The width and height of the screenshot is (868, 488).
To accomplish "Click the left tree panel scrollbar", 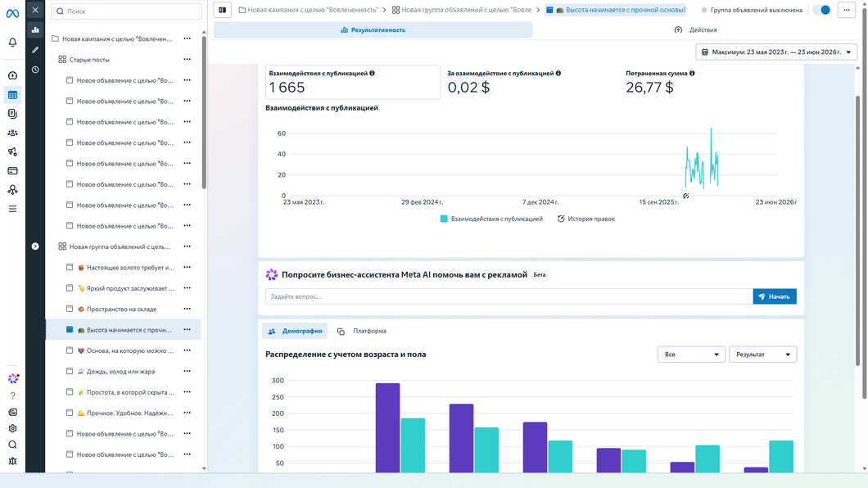I will click(x=204, y=111).
